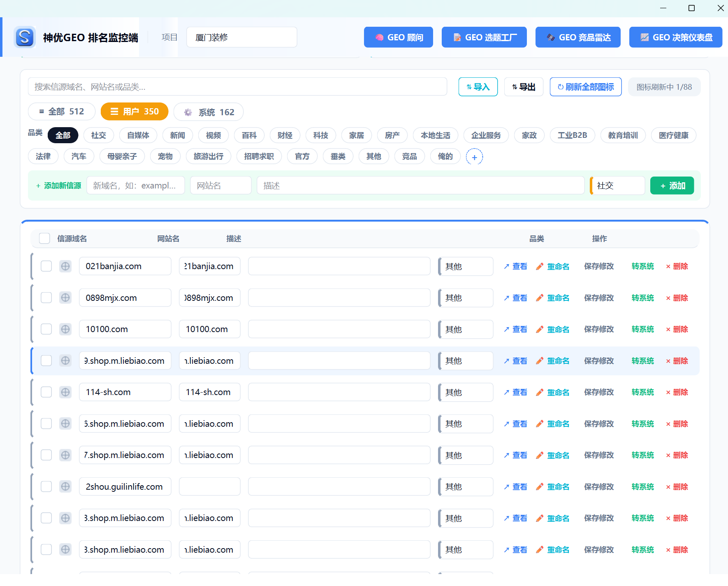Screen dimensions: 728x586
Task: Open 其他 category dropdown for 021banjia.com
Action: point(466,266)
